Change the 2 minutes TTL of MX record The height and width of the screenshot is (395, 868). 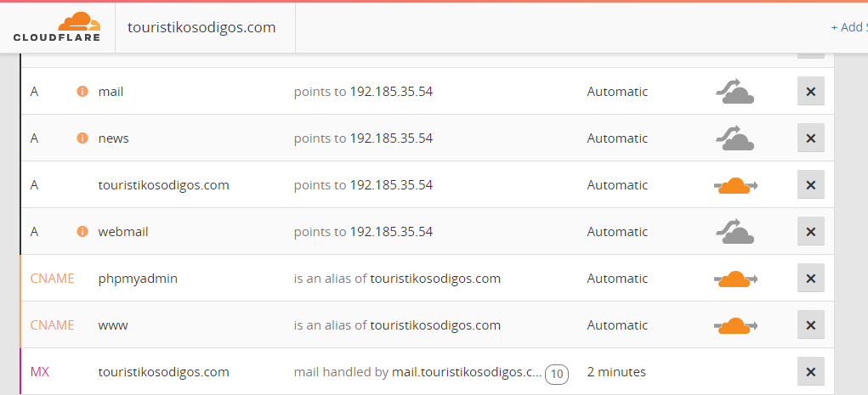pos(616,372)
